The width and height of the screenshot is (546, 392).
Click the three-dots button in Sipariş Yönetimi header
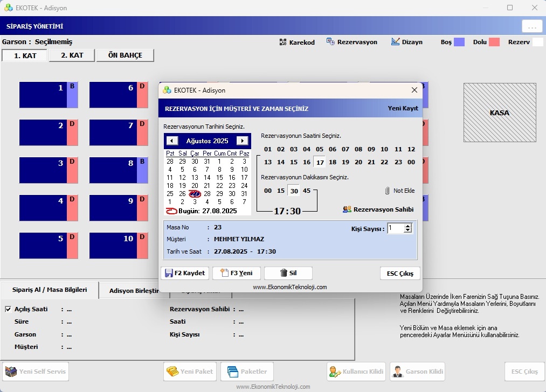532,26
